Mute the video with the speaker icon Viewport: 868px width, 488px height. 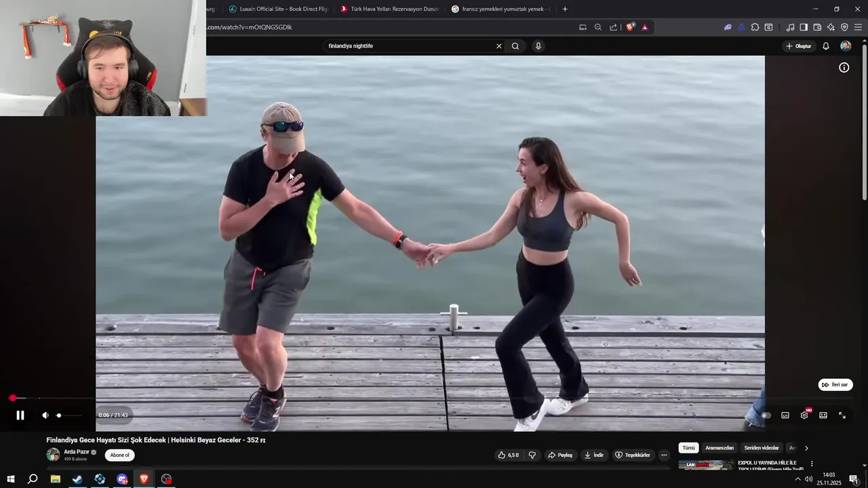(x=45, y=415)
